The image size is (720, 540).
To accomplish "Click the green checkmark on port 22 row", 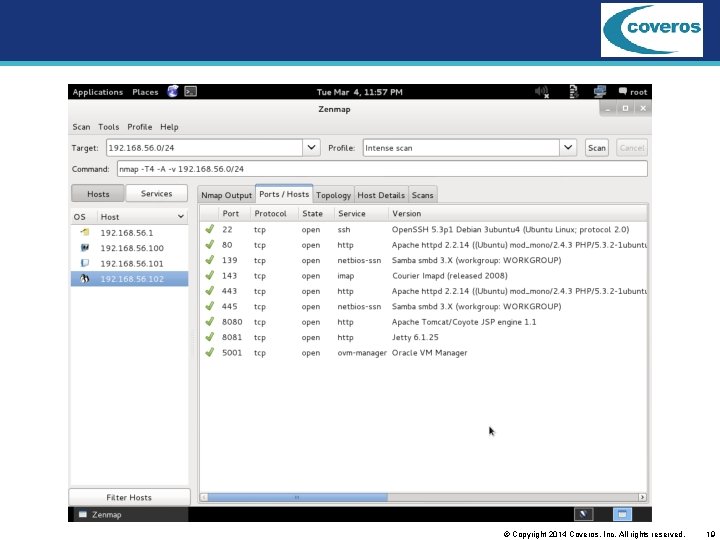I will (210, 229).
